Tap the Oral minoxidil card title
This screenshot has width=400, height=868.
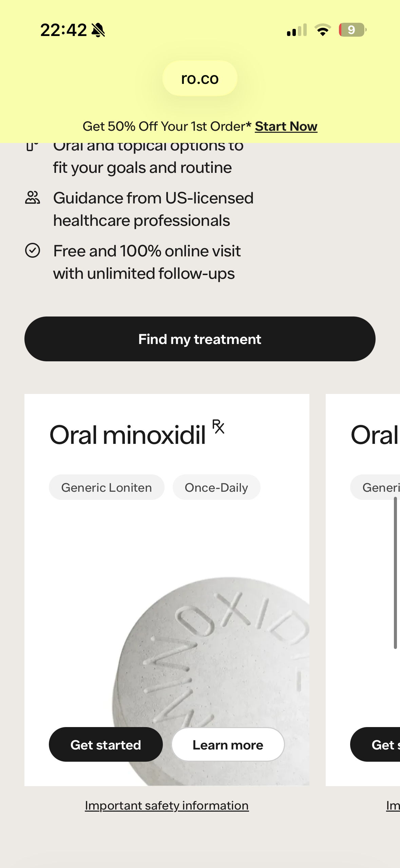coord(128,435)
